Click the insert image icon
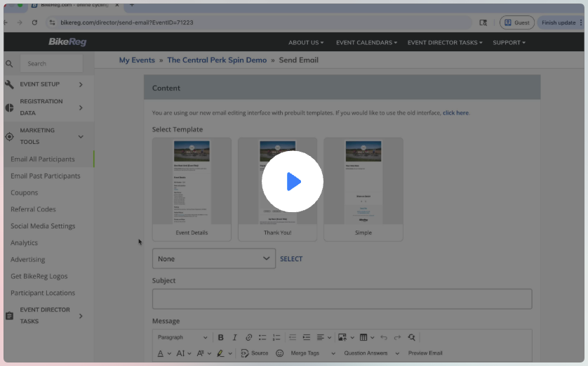 (x=342, y=337)
